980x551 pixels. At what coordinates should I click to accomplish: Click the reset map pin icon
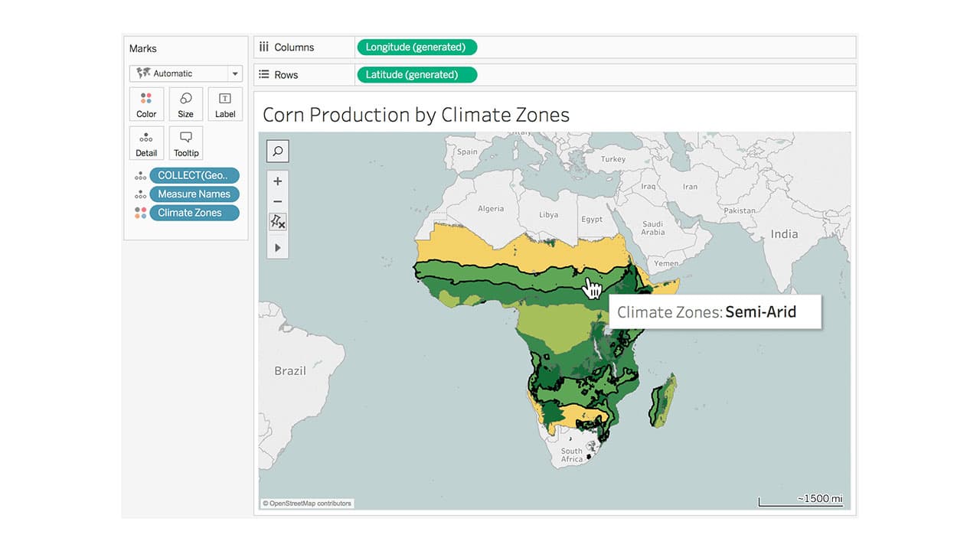click(x=277, y=222)
